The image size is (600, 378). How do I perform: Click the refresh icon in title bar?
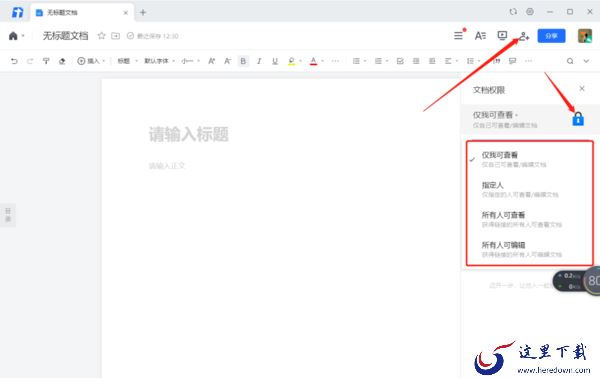point(513,12)
